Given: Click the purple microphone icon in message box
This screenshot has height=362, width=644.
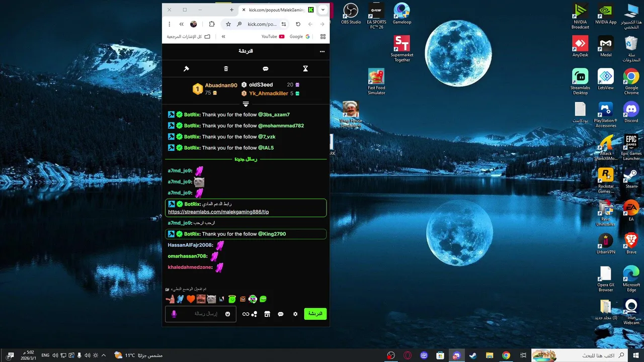Looking at the screenshot, I should pos(174,314).
